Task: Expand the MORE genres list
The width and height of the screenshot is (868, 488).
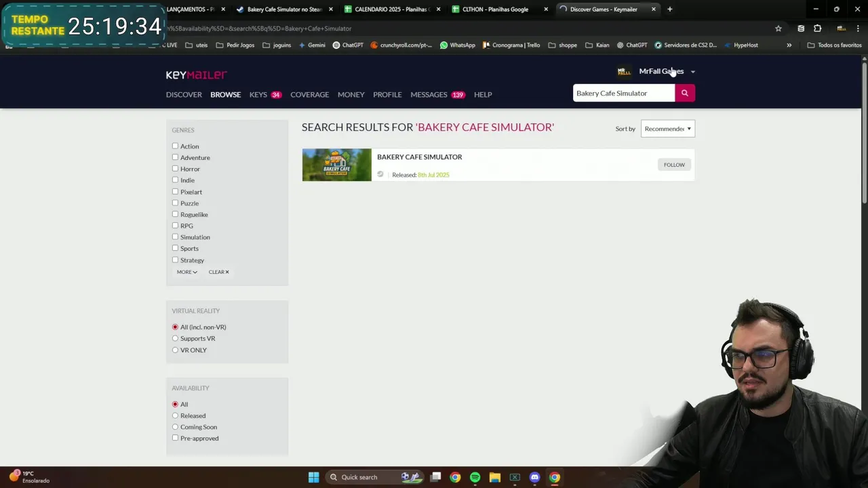Action: [186, 272]
